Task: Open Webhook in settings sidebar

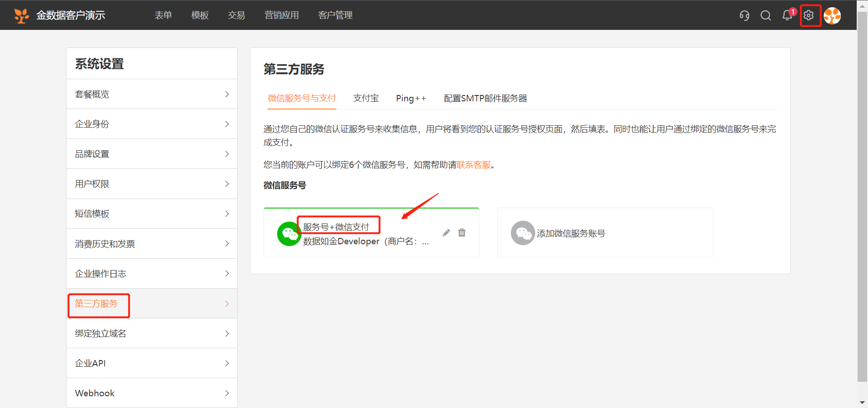Action: 152,393
